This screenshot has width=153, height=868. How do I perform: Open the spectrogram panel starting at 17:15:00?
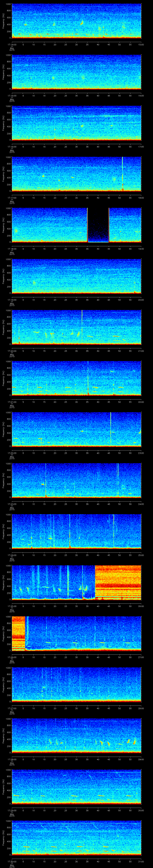pos(77,72)
